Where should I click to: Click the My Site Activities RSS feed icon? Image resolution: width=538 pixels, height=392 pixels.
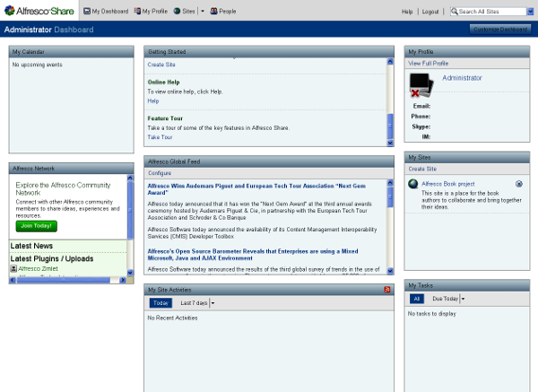[x=387, y=290]
